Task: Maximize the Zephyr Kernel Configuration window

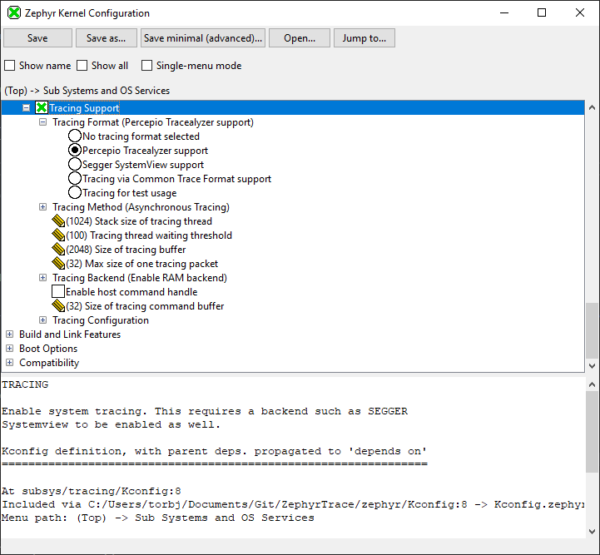Action: coord(542,13)
